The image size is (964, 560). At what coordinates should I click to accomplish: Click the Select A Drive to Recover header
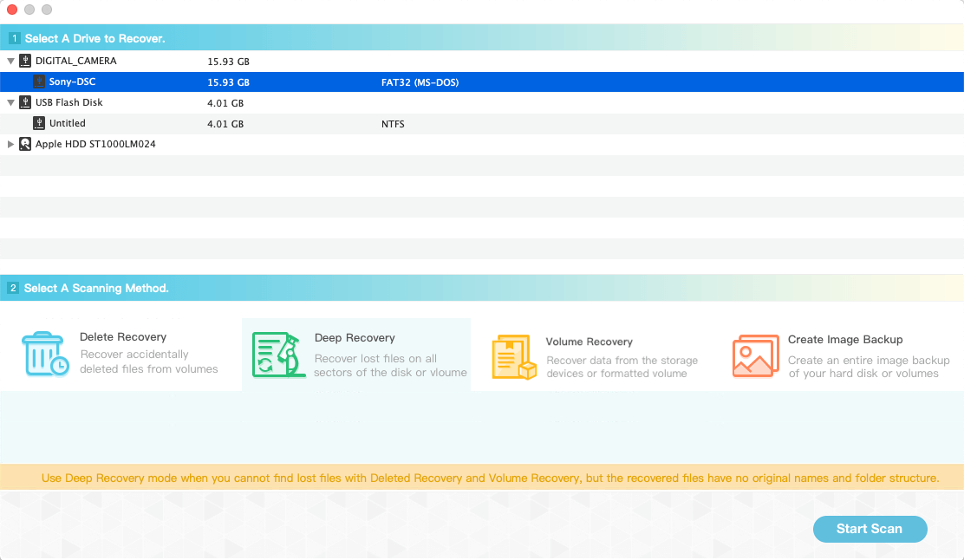coord(94,38)
